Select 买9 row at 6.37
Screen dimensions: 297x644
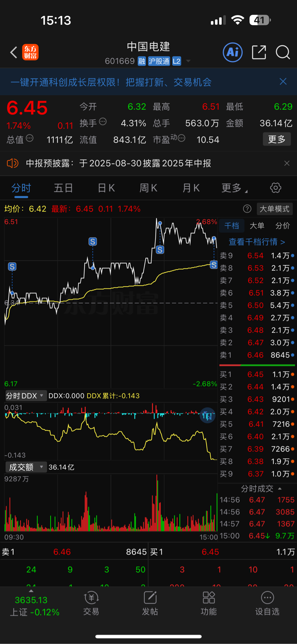click(257, 474)
